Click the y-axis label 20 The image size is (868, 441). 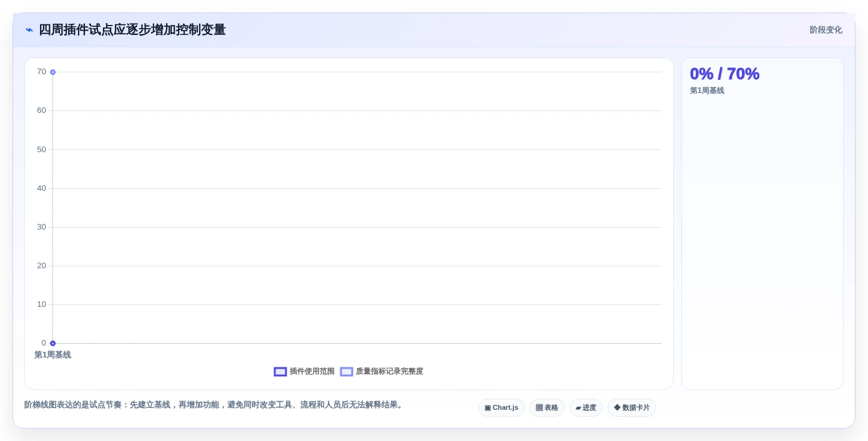41,266
